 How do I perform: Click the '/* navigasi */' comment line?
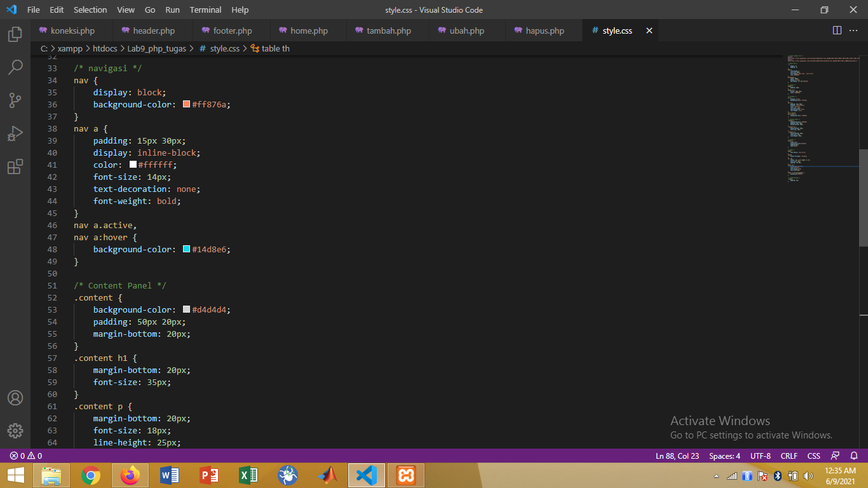[x=107, y=68]
